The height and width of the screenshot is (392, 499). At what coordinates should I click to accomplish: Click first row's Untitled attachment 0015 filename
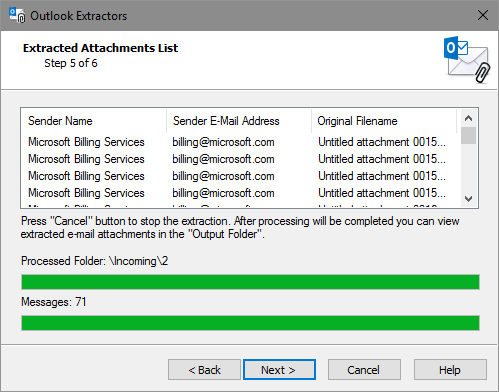[x=382, y=142]
